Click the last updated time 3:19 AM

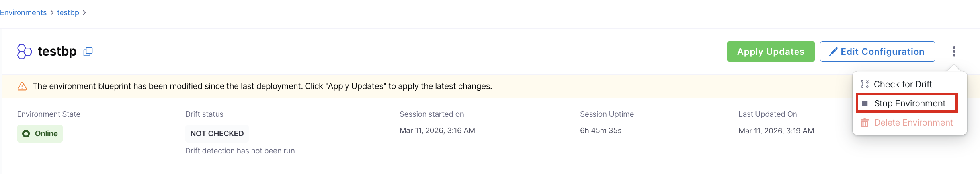(776, 131)
